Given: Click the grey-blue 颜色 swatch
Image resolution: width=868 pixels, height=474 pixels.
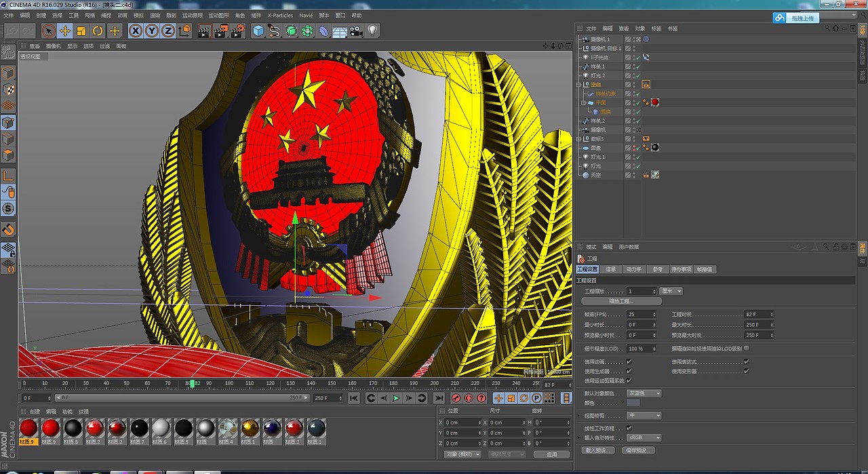Looking at the screenshot, I should 633,403.
